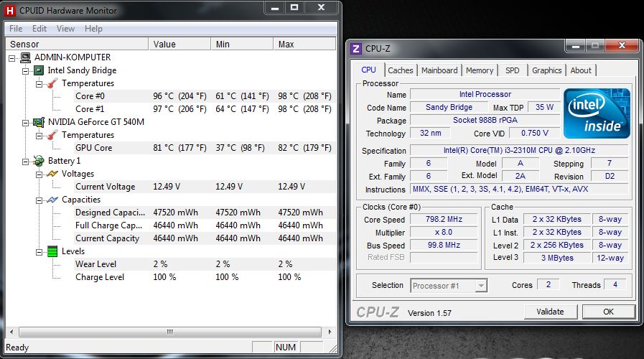Click the Validate button in CPU-Z

tap(551, 312)
